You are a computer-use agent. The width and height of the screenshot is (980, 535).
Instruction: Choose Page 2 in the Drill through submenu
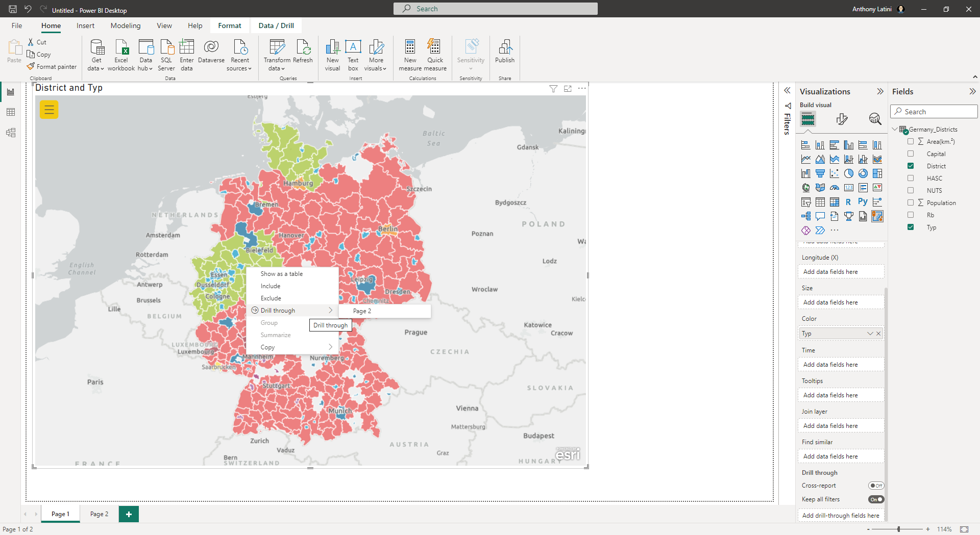(362, 311)
